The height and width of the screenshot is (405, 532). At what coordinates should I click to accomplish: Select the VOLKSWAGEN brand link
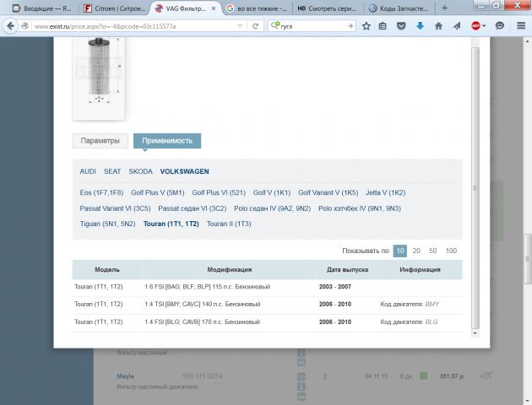pyautogui.click(x=185, y=171)
